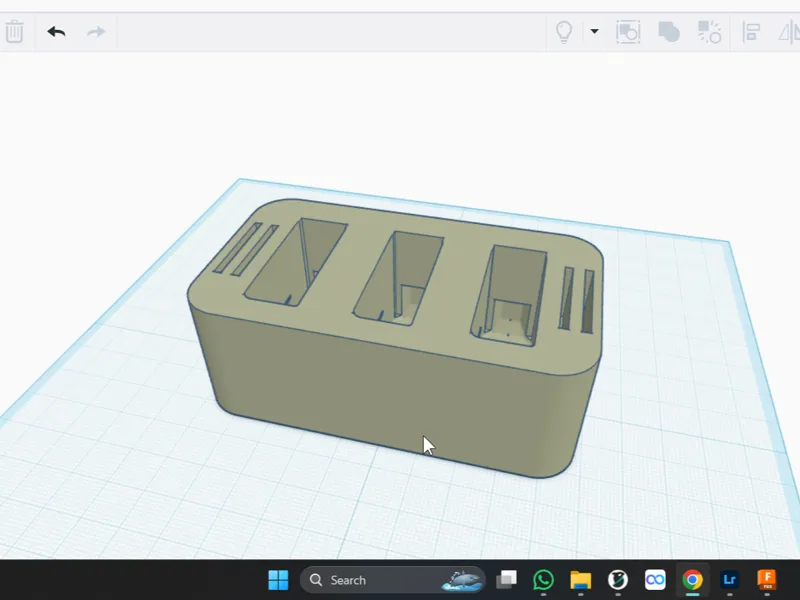Open the Windows Start menu
Screen dimensions: 800x600
[x=278, y=580]
